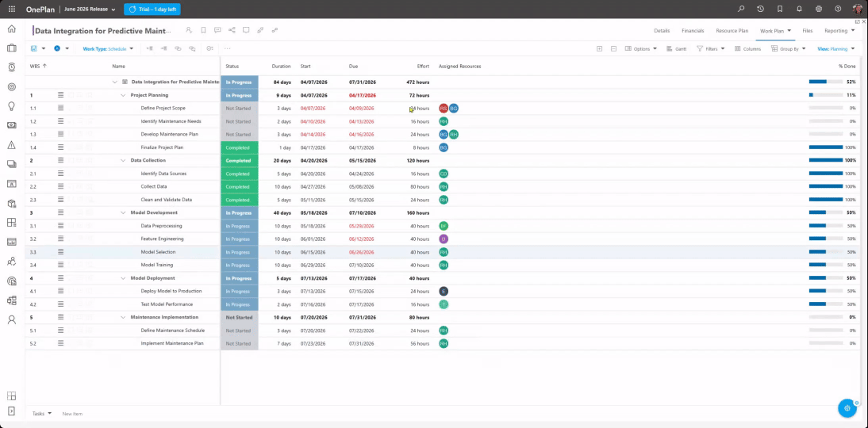Open the lightbulb ideas sidebar icon
868x428 pixels.
point(12,106)
